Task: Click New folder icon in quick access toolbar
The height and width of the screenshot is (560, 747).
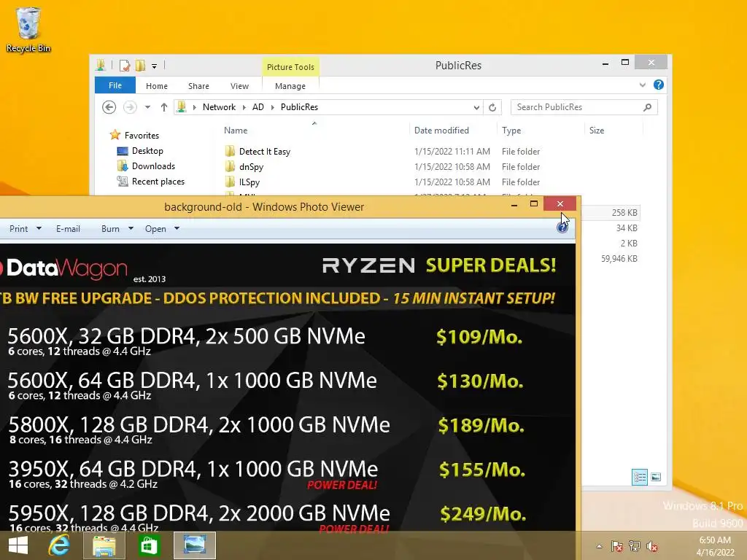Action: [141, 65]
